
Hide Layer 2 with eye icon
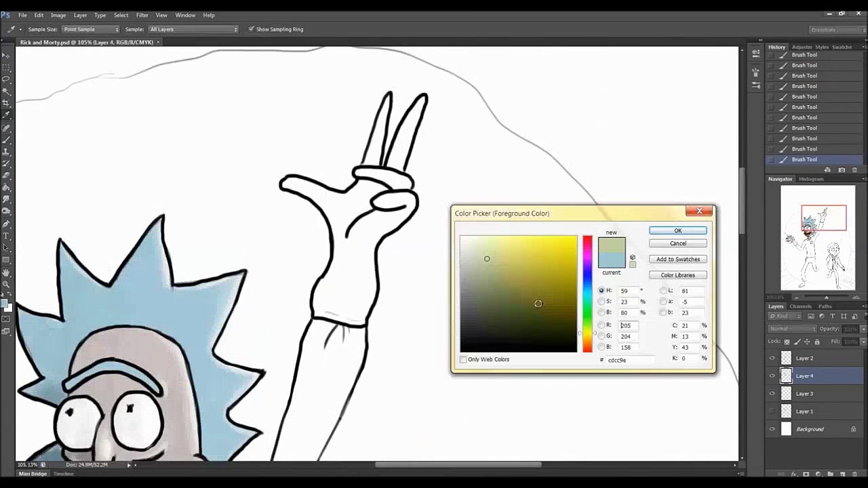[772, 358]
